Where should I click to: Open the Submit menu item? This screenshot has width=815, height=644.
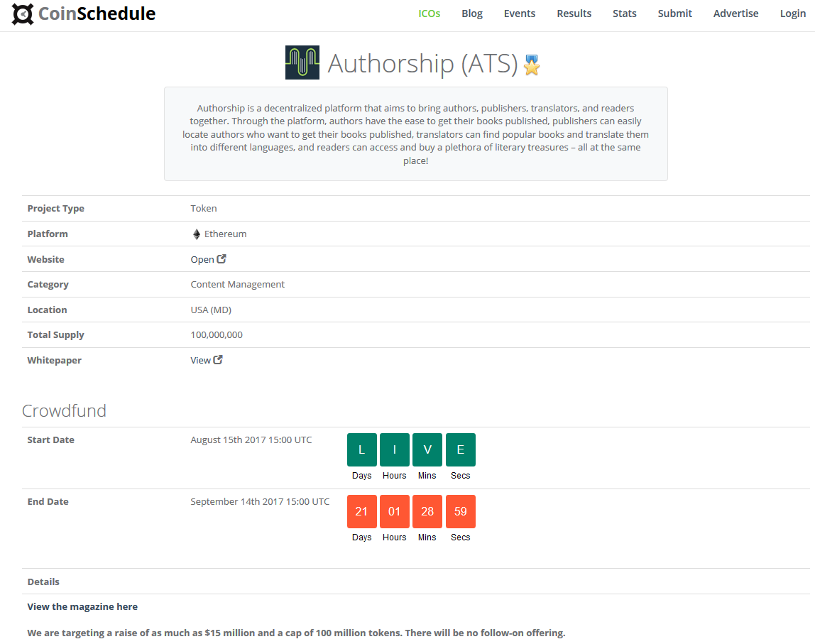674,13
